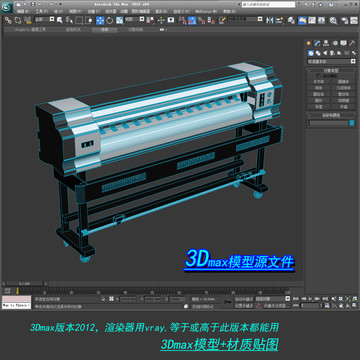Click the Mirror tool icon
360x360 pixels.
[x=270, y=20]
